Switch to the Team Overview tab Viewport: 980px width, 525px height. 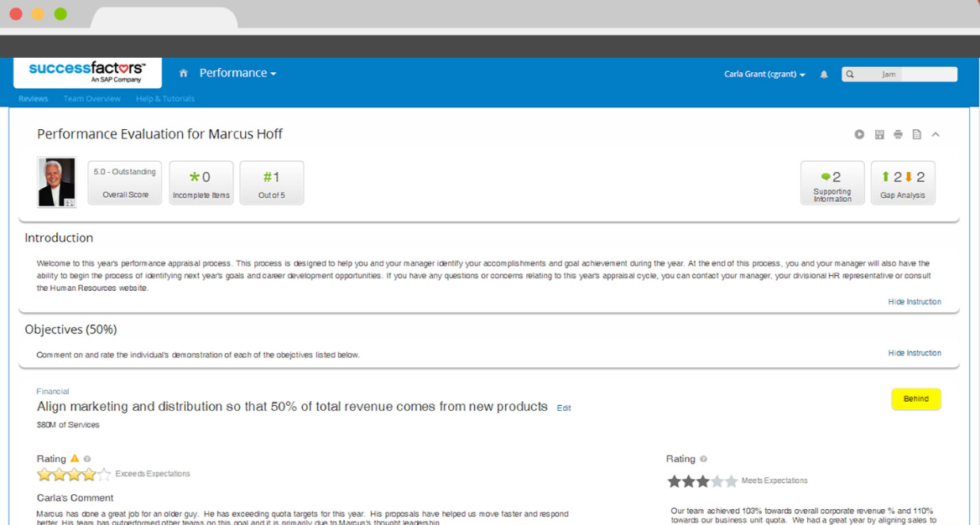tap(92, 98)
